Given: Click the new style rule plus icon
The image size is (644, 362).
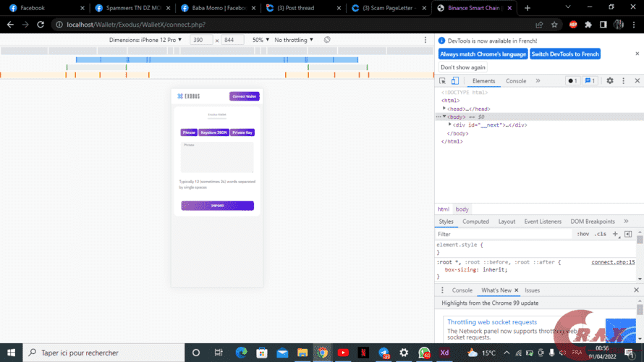Looking at the screenshot, I should click(x=615, y=234).
